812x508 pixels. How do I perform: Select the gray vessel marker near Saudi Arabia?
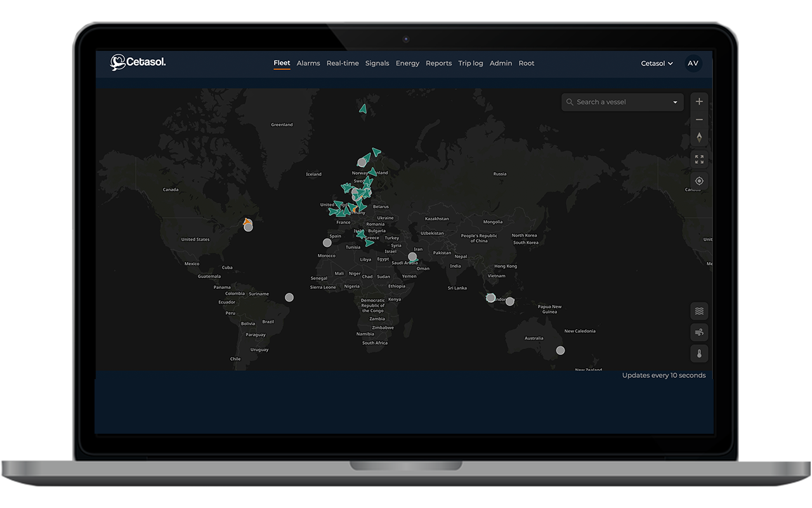412,257
